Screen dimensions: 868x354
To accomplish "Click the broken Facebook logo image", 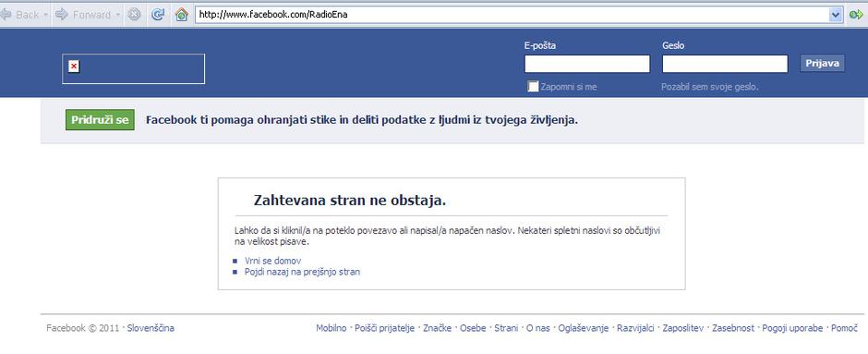I will coord(133,68).
